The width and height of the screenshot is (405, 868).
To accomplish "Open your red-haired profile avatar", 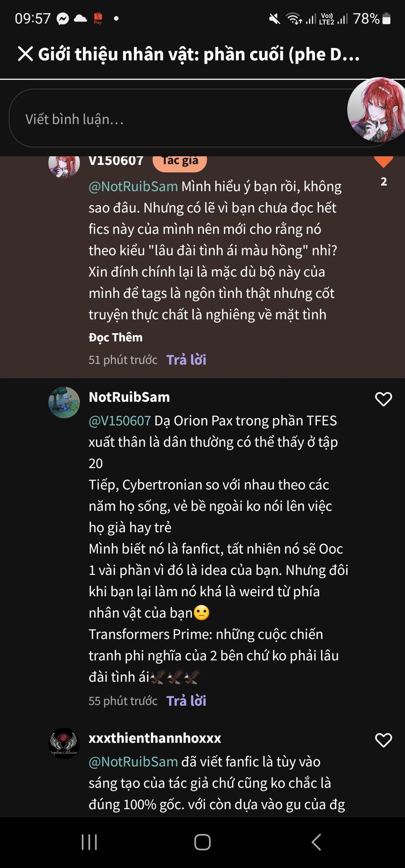I will click(376, 110).
